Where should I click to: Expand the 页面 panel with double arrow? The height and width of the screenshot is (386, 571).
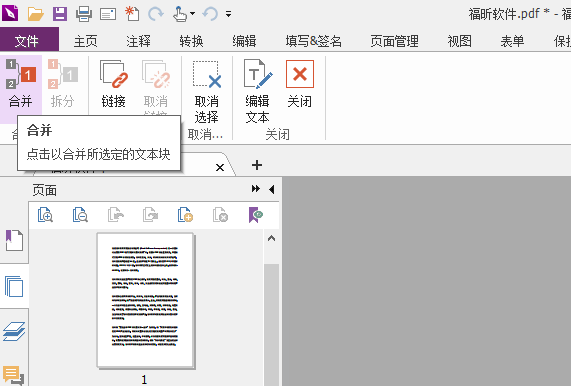click(x=256, y=189)
